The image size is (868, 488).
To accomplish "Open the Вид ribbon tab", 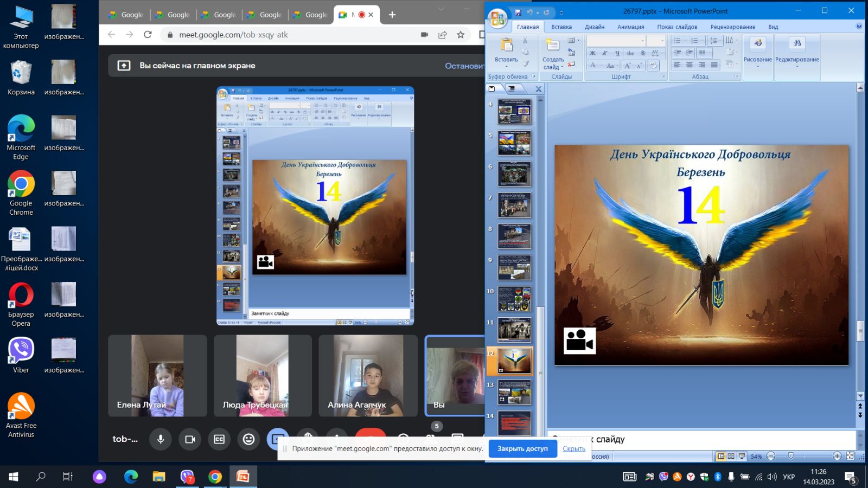I will click(x=773, y=27).
